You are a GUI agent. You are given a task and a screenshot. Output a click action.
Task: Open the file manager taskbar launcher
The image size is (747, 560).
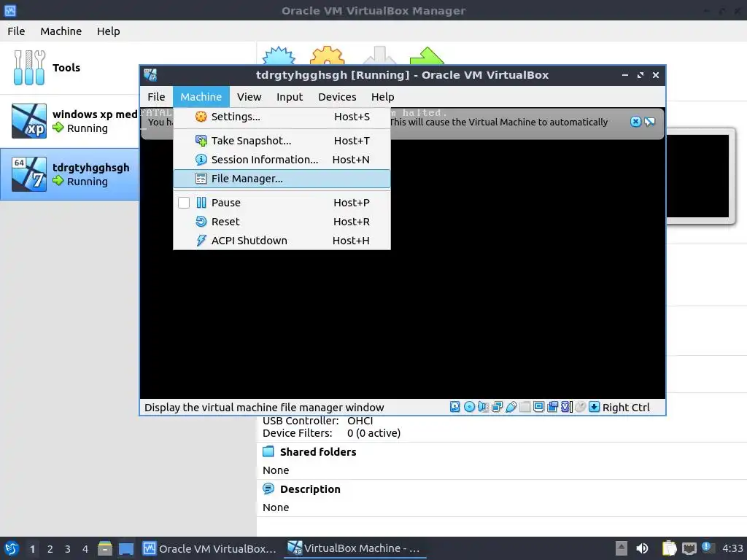pyautogui.click(x=105, y=548)
